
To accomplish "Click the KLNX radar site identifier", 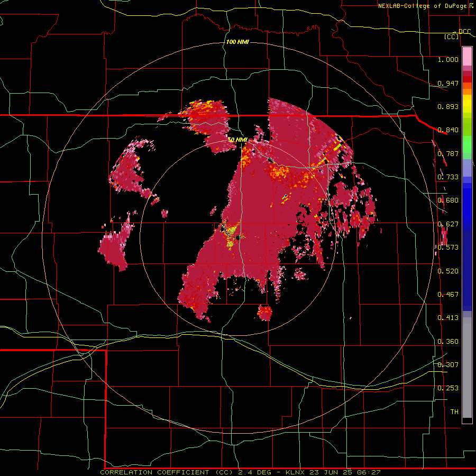I will pos(296,472).
